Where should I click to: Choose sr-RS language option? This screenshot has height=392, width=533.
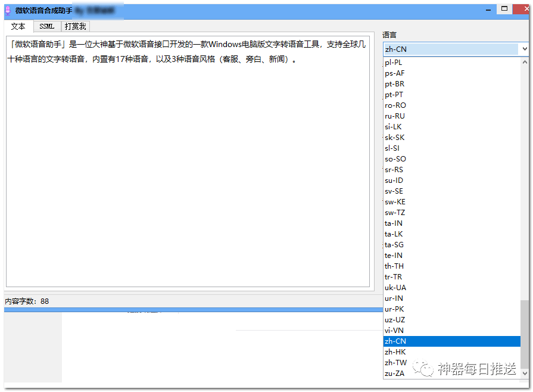tap(452, 169)
